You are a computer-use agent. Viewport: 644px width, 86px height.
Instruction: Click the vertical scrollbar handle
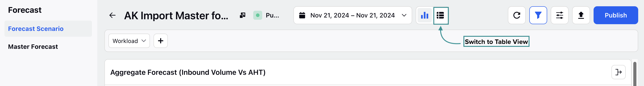click(634, 74)
